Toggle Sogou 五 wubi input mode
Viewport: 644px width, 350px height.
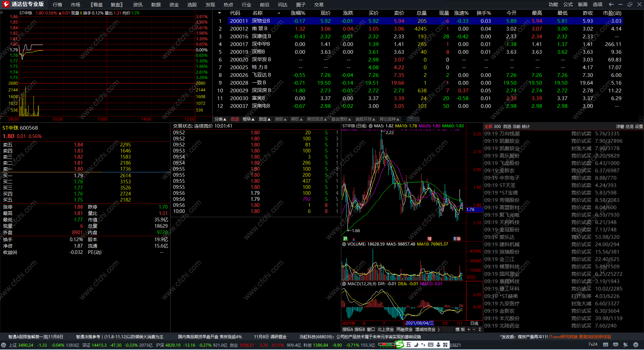409,345
